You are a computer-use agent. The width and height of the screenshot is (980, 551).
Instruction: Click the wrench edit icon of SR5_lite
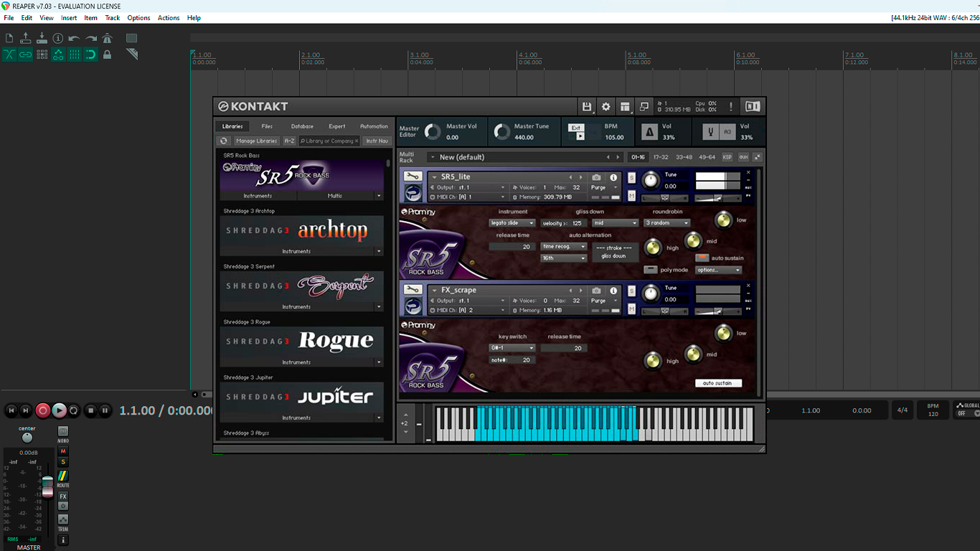(413, 176)
